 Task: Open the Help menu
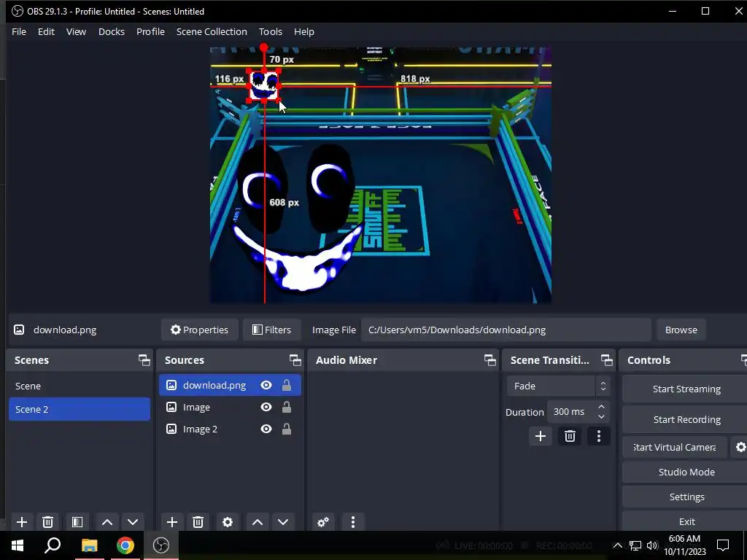[304, 31]
